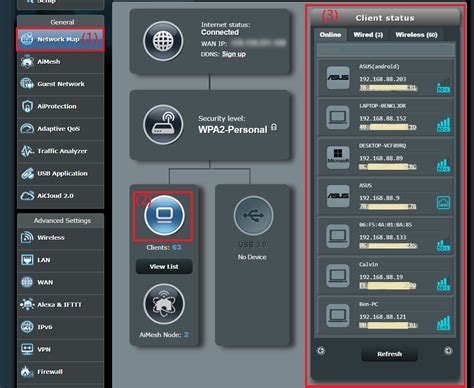Click the 06:F5:4A:01:BA:85 device icon

[338, 236]
